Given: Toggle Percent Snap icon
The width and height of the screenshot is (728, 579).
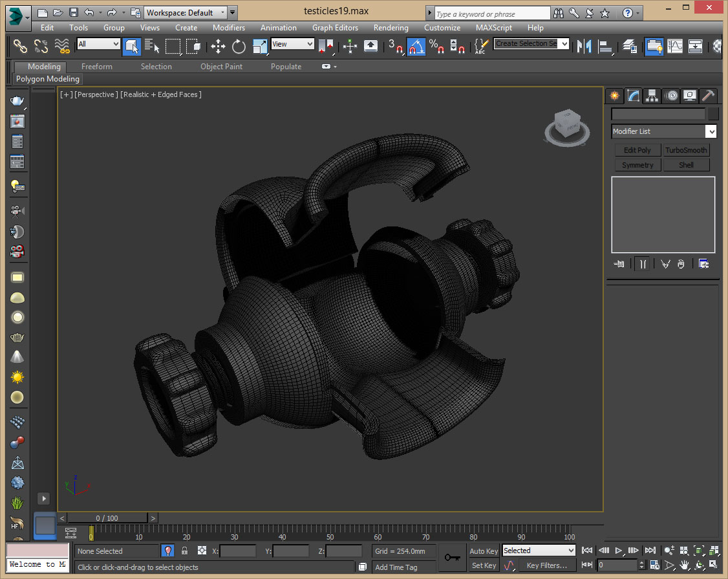Looking at the screenshot, I should 436,46.
